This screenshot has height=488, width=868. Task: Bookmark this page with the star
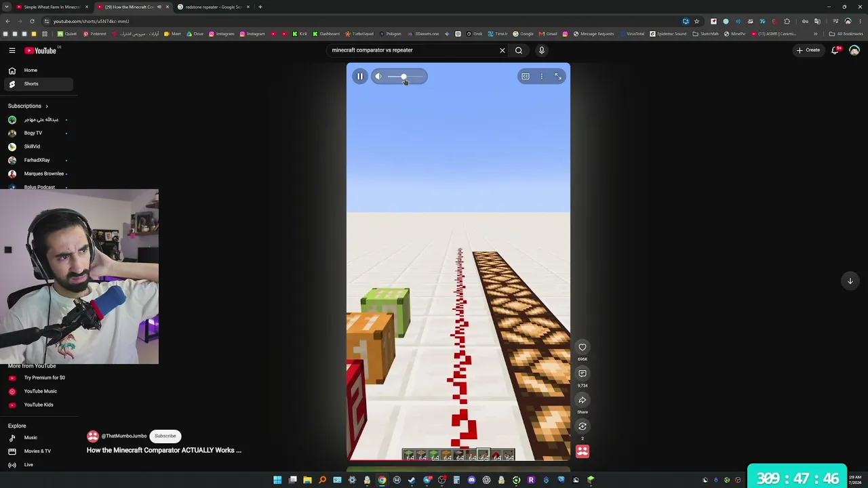coord(696,21)
